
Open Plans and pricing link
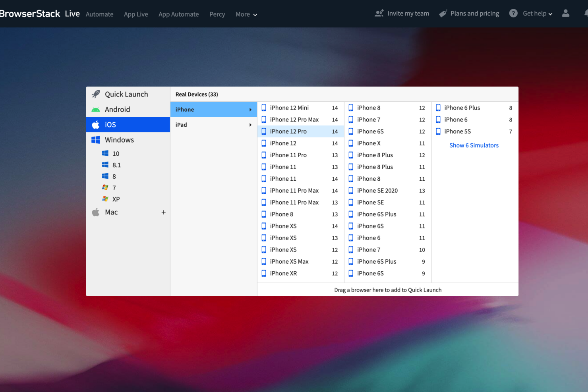click(474, 14)
